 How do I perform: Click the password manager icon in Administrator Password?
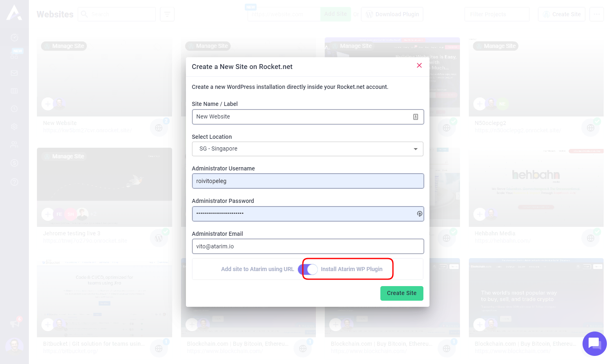[x=419, y=214]
